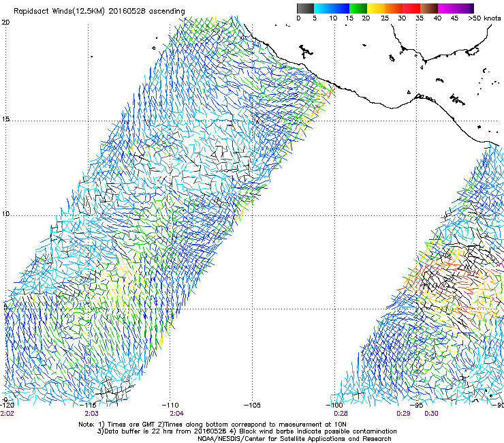The height and width of the screenshot is (443, 504).
Task: Click the blue 10–15 knots legend swatch
Action: click(341, 8)
